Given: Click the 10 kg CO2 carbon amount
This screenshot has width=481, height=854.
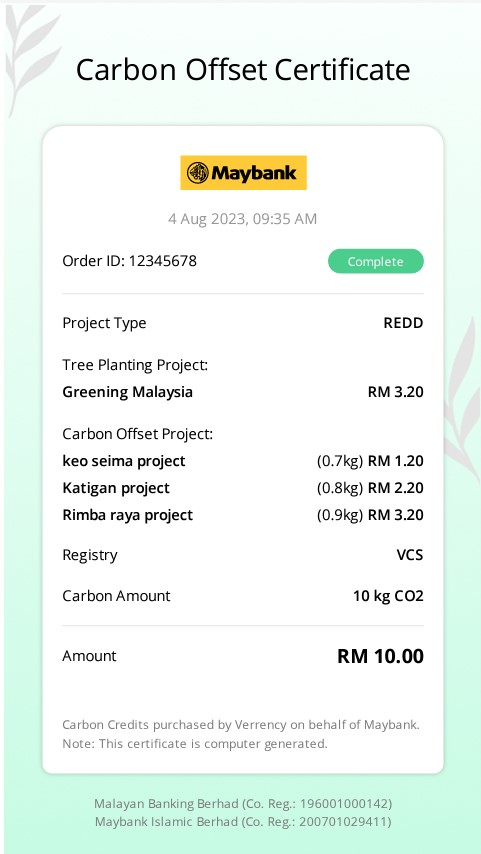Looking at the screenshot, I should tap(388, 596).
